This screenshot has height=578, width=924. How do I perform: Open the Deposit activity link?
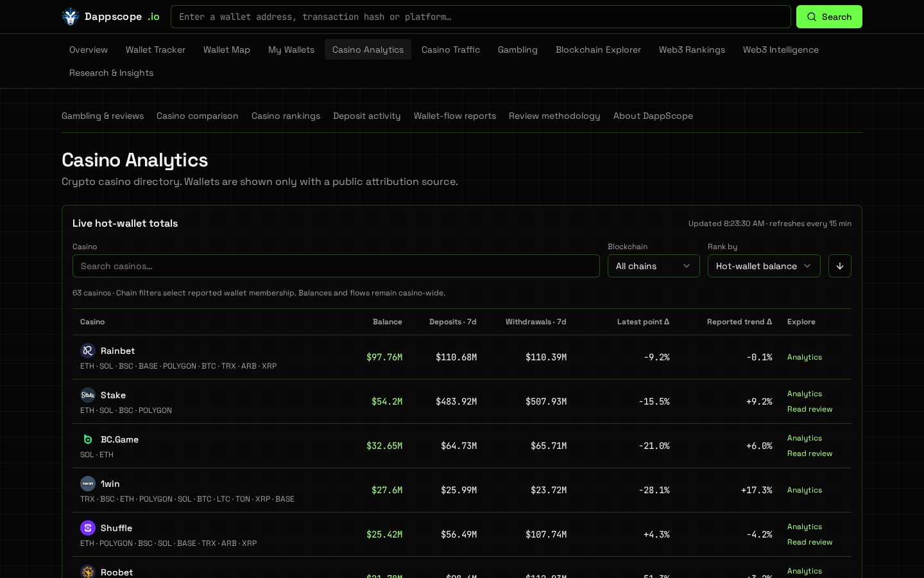coord(366,116)
